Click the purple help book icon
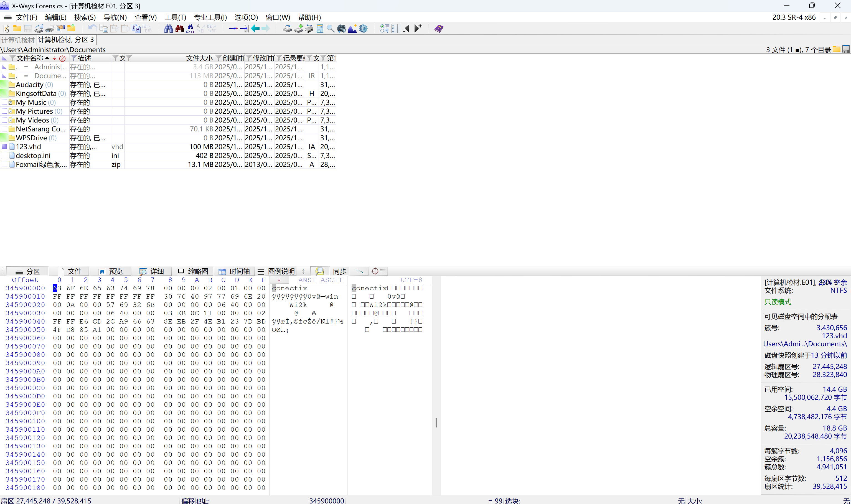This screenshot has height=504, width=851. click(438, 29)
